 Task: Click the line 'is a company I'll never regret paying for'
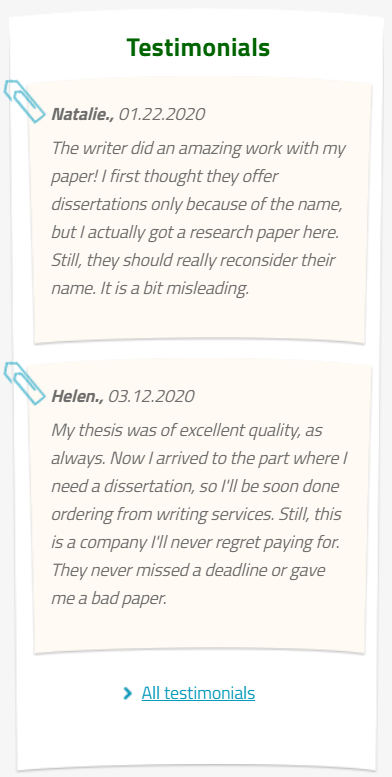click(x=196, y=543)
